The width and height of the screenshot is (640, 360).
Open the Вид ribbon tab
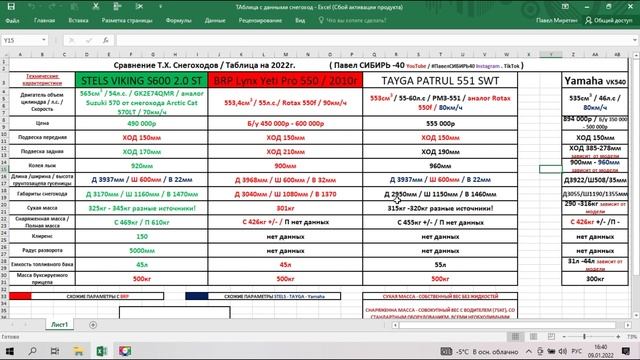click(300, 20)
